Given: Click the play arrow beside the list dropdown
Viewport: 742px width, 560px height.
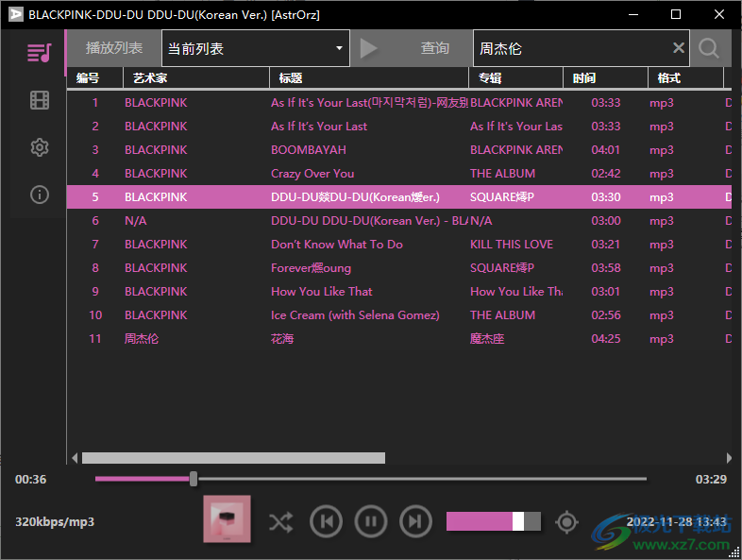Looking at the screenshot, I should coord(368,48).
